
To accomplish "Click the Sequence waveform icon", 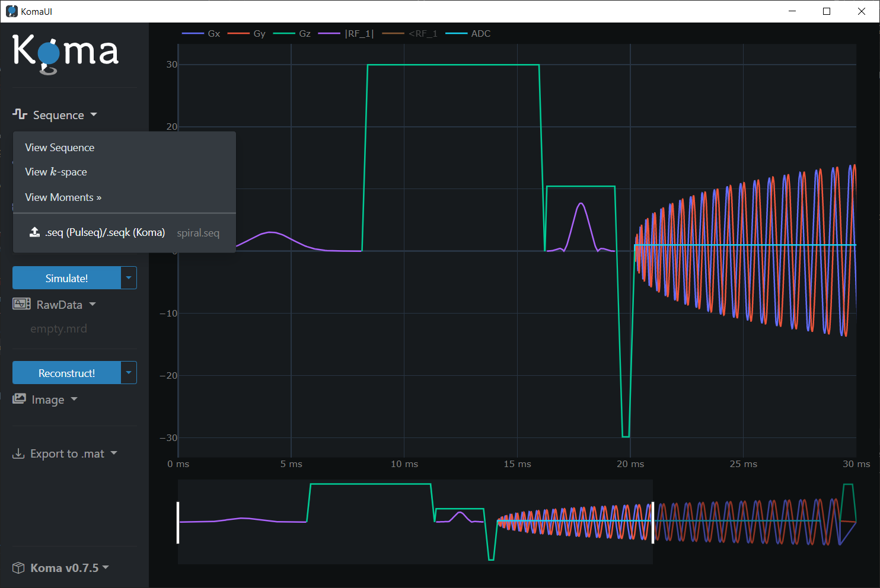I will 20,114.
